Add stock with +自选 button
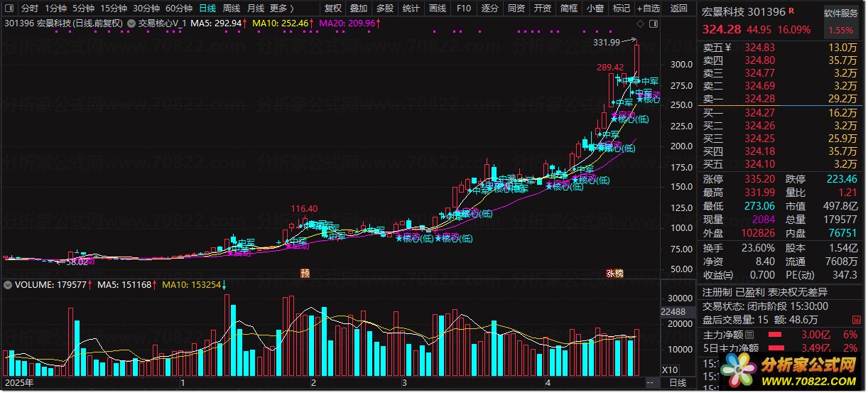 (649, 9)
